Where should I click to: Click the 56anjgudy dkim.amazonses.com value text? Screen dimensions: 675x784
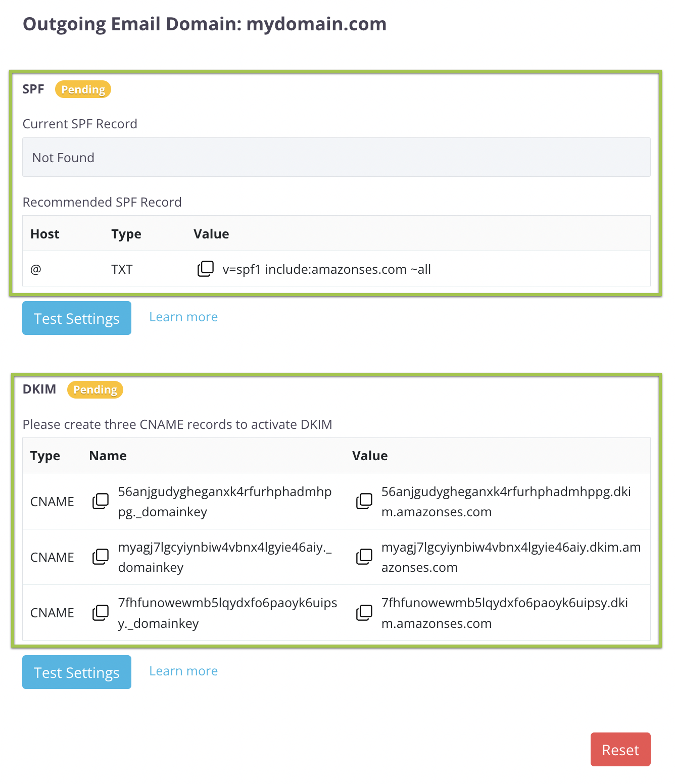(x=505, y=502)
